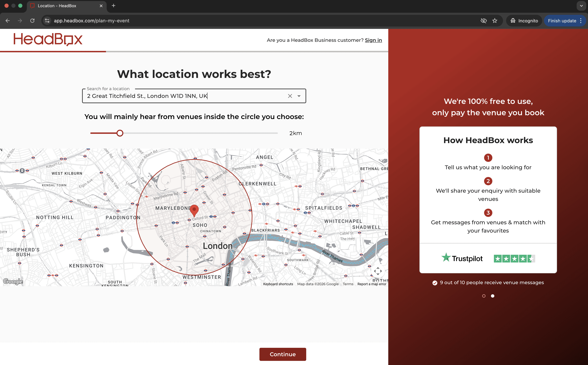Click the tracking protection eye icon
This screenshot has height=365, width=588.
coord(483,21)
